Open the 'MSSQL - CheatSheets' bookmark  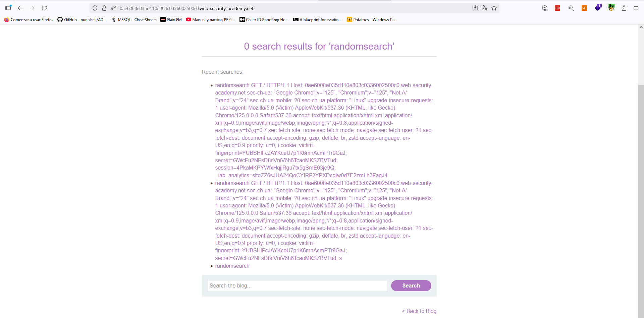(134, 20)
